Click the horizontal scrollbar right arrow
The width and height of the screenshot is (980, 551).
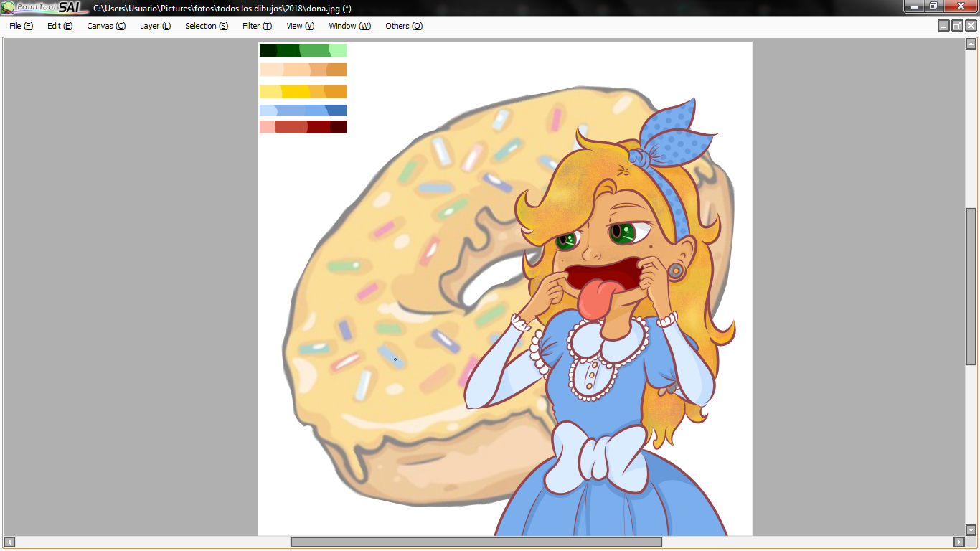coord(958,542)
